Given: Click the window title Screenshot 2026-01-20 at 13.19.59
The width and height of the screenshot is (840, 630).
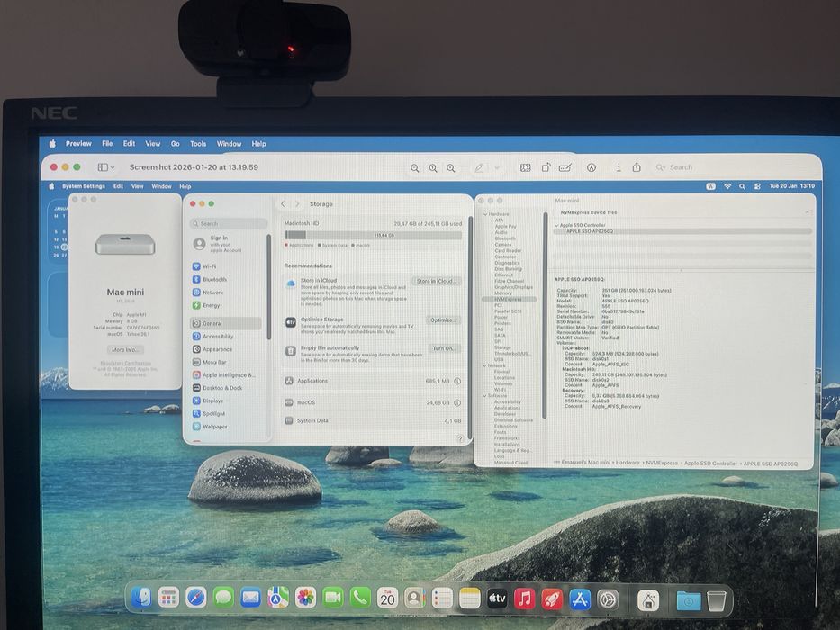Looking at the screenshot, I should [x=194, y=167].
